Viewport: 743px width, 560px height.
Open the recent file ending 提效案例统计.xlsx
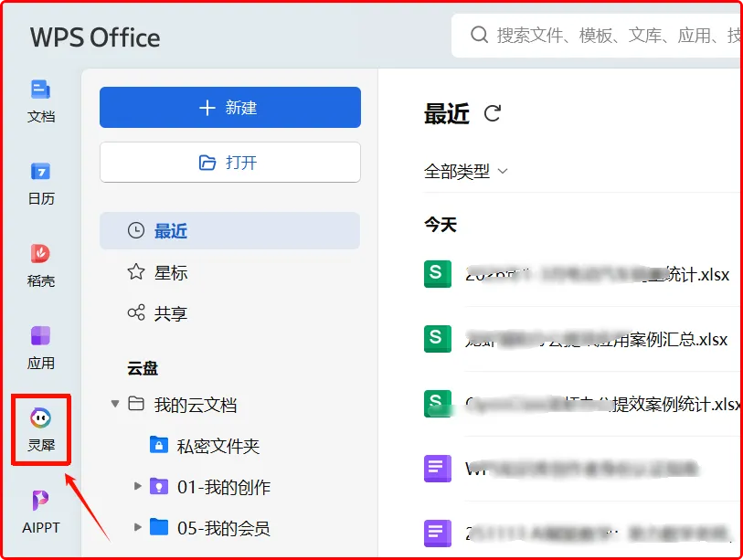[603, 404]
